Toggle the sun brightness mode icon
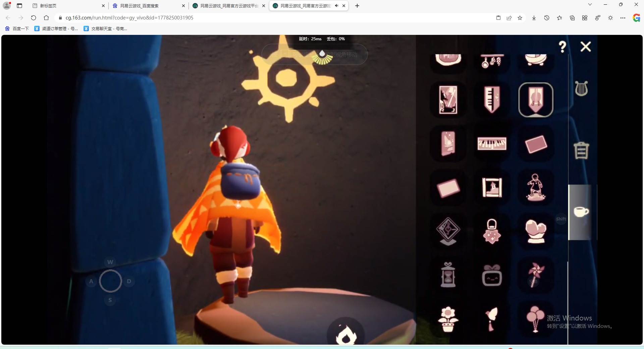The height and width of the screenshot is (349, 644). click(x=610, y=18)
